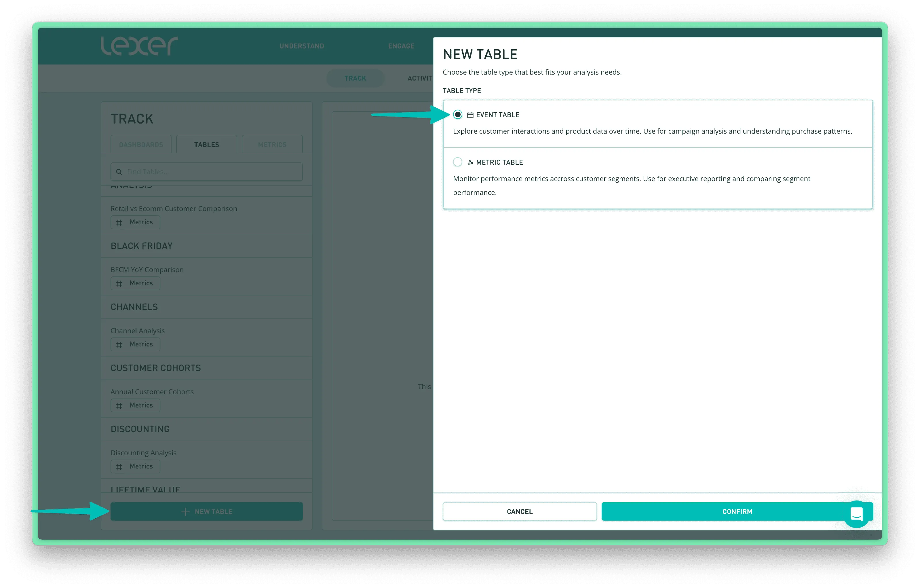Click the Lexer logo
The height and width of the screenshot is (588, 920).
click(x=139, y=46)
